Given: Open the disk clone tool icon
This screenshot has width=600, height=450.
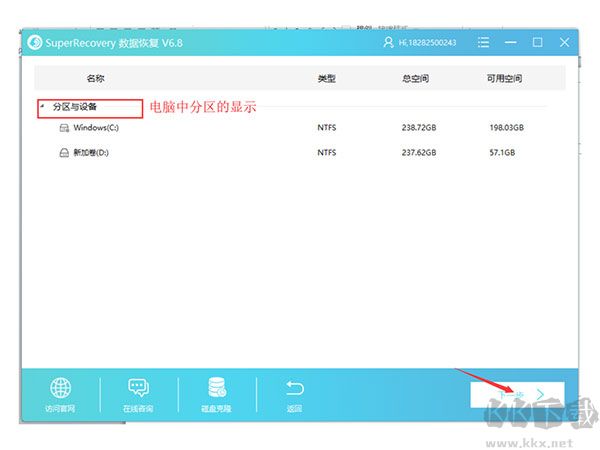Looking at the screenshot, I should coord(217,388).
